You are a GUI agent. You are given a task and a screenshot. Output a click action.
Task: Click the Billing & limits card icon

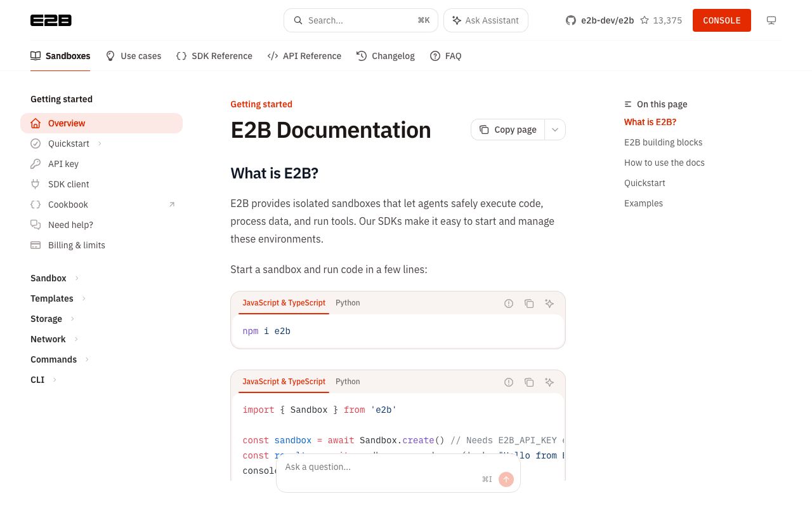pyautogui.click(x=36, y=245)
